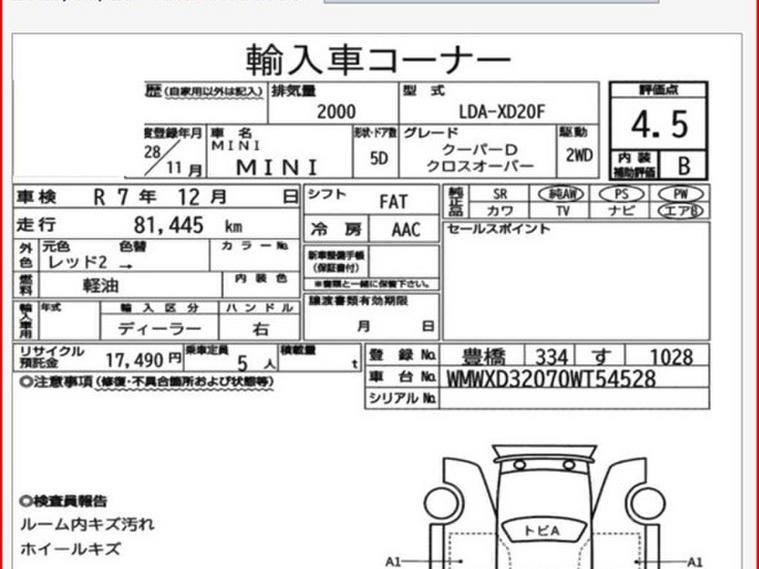The image size is (759, 569).
Task: Click the registration class number 334
Action: [551, 358]
